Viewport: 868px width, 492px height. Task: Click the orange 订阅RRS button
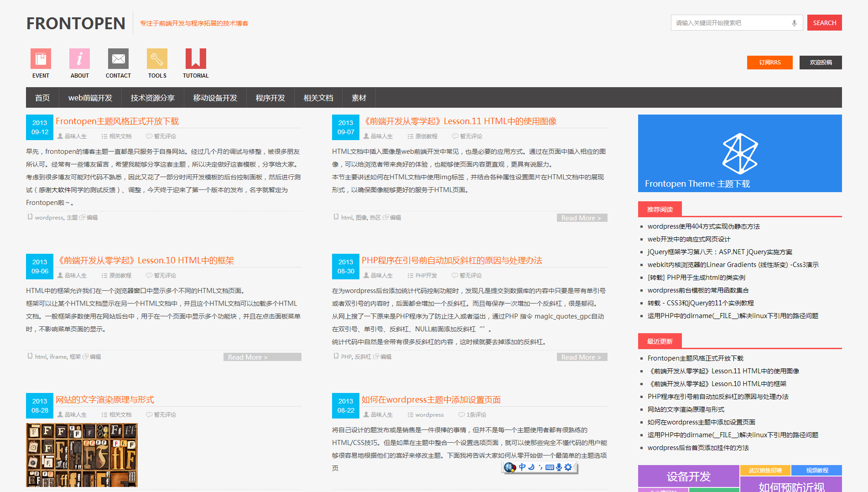tap(769, 63)
